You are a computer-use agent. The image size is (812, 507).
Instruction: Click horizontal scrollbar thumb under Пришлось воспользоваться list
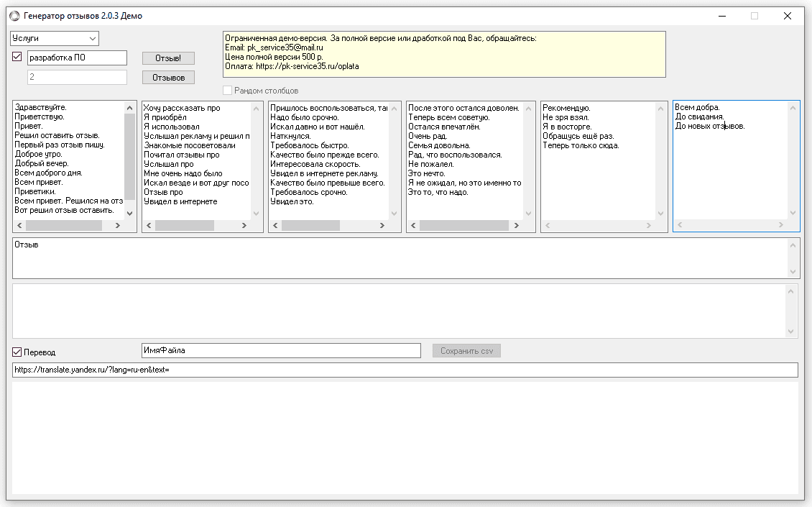coord(310,226)
